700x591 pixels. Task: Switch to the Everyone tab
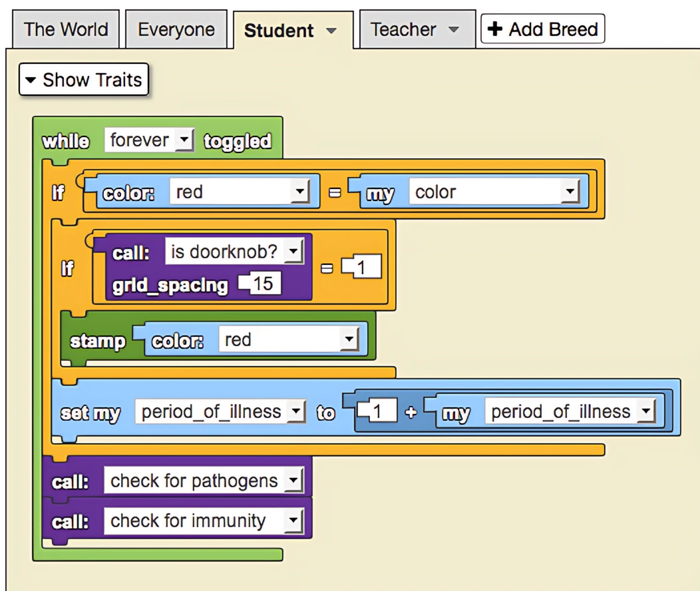coord(176,29)
